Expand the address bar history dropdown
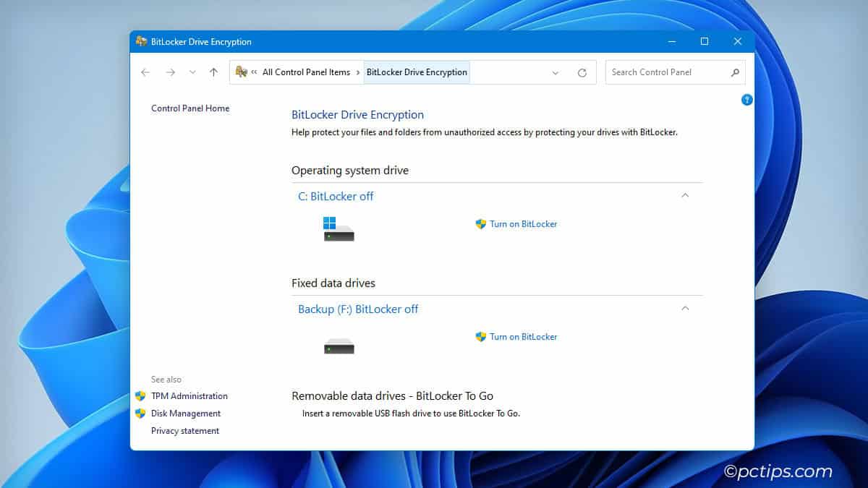Viewport: 868px width, 488px height. point(556,72)
